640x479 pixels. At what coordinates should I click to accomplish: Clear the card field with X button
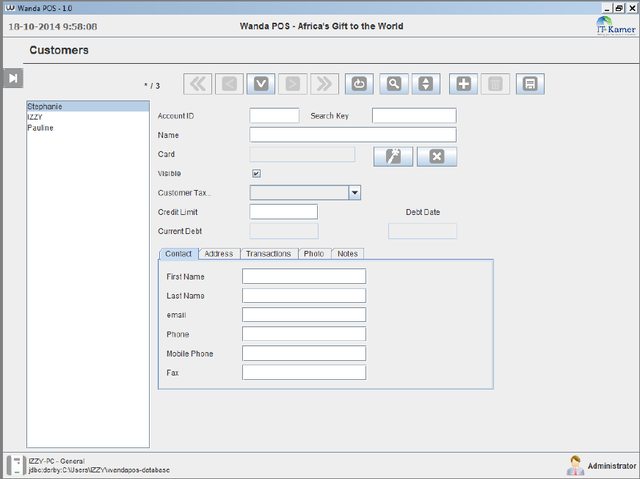pos(436,155)
